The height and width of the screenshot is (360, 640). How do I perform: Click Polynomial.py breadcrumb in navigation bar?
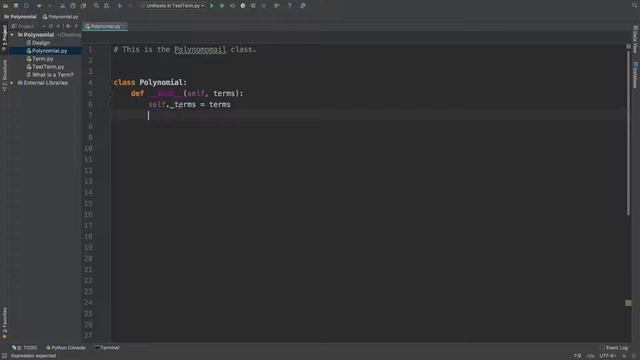pos(60,17)
